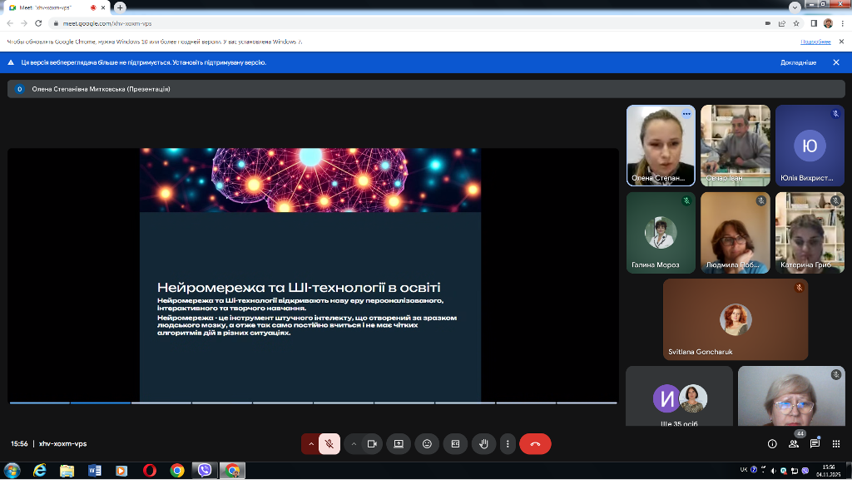The image size is (852, 504).
Task: Turn off the camera button
Action: pos(372,444)
